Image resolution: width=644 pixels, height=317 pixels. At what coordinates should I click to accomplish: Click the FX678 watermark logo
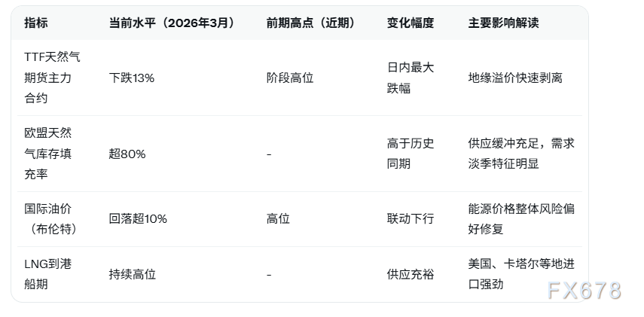point(584,291)
